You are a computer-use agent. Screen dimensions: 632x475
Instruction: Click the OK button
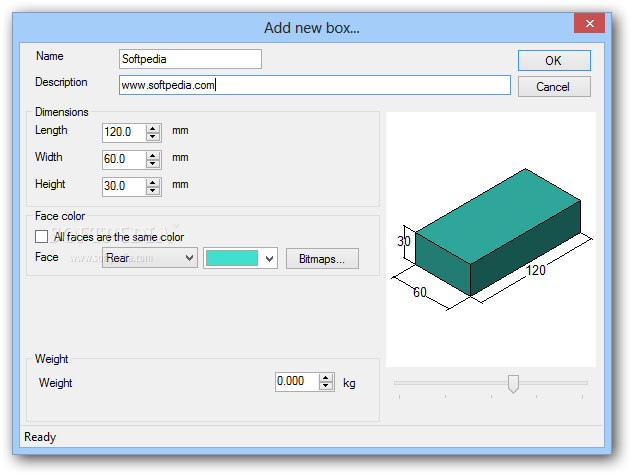[554, 60]
